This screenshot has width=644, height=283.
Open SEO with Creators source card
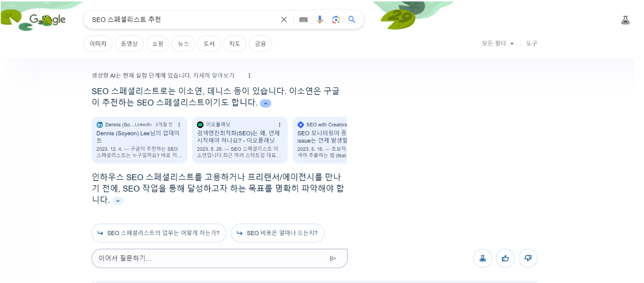click(320, 140)
